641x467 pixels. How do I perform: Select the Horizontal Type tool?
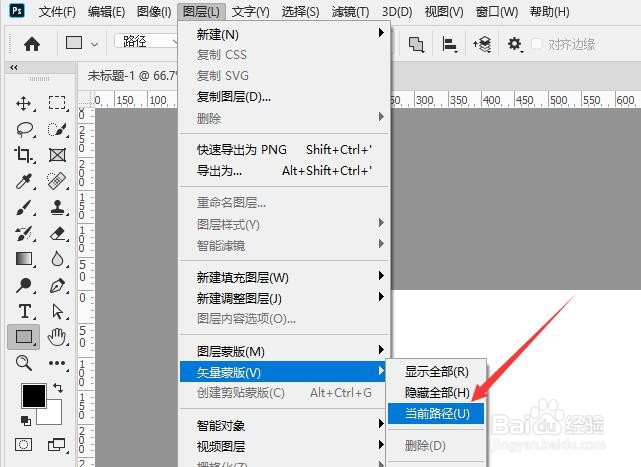tap(25, 311)
